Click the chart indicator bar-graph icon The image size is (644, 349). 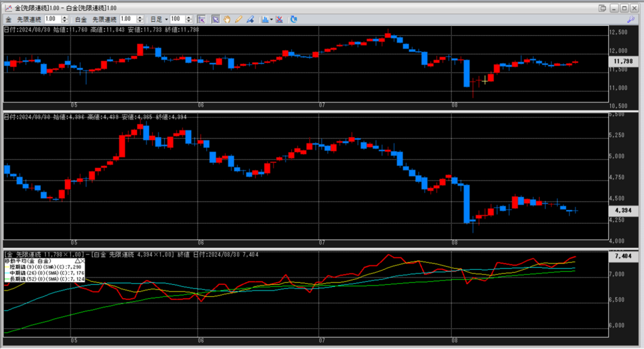click(265, 19)
